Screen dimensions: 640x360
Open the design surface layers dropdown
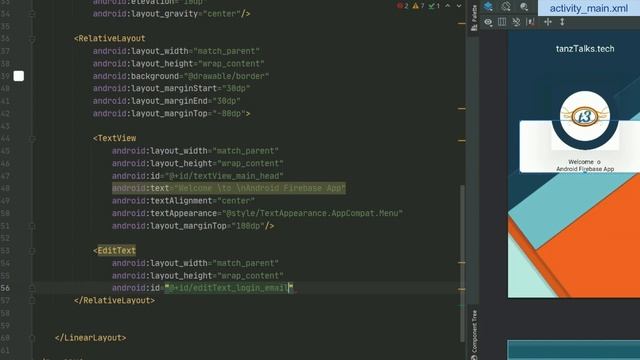pos(488,7)
